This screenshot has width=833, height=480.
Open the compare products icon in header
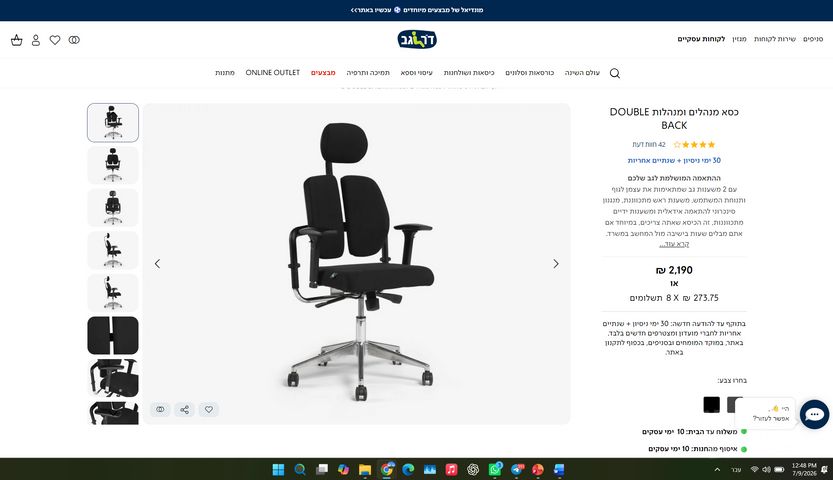coord(74,40)
